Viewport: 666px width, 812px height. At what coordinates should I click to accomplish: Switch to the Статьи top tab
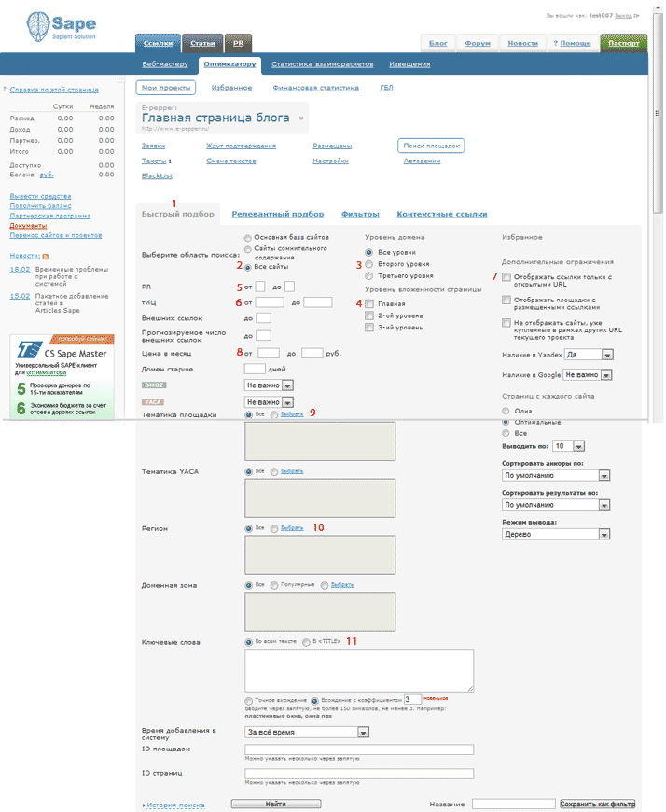[202, 44]
